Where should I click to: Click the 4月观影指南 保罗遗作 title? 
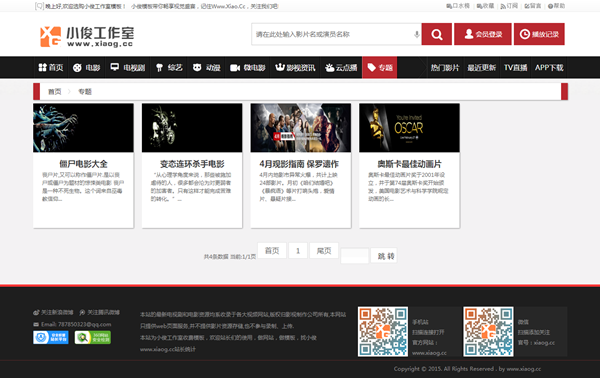(x=299, y=164)
